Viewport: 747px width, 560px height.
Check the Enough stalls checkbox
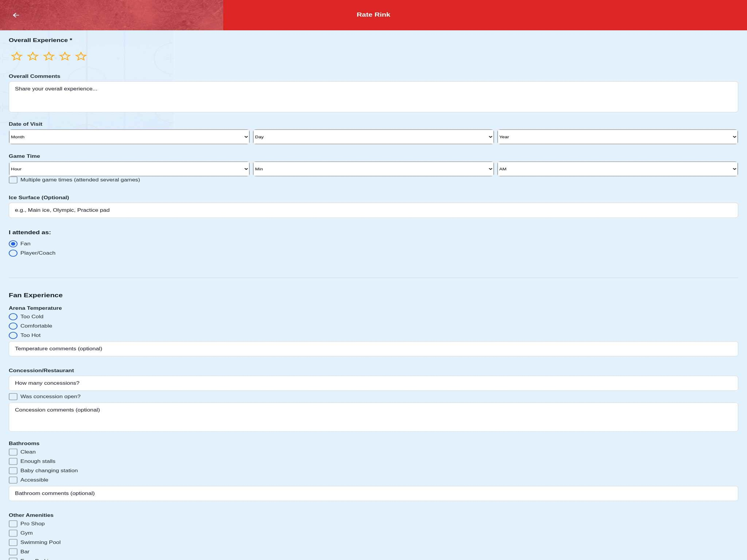13,462
